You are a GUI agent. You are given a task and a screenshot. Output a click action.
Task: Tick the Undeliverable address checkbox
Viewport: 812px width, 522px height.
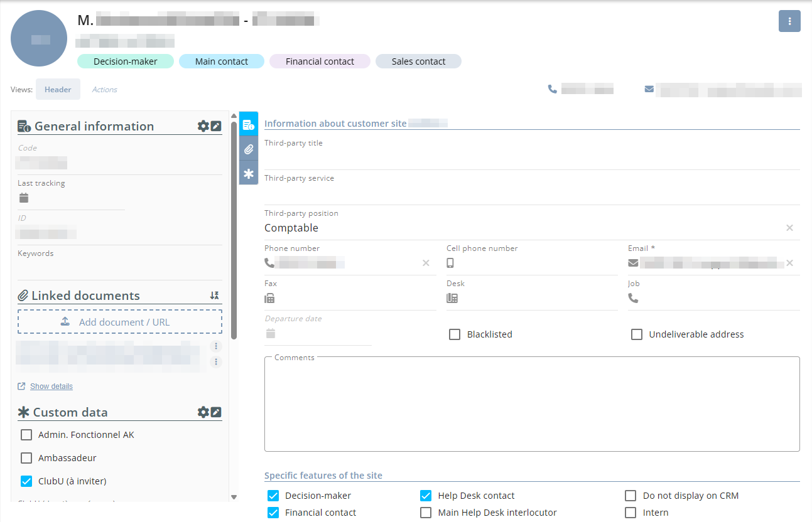click(637, 334)
